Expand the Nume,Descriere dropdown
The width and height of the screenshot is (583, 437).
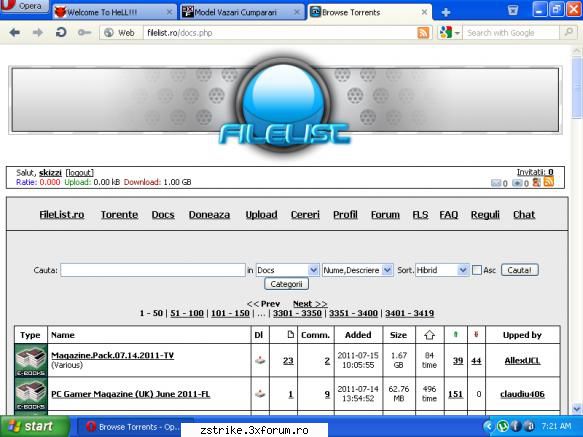[x=357, y=270]
